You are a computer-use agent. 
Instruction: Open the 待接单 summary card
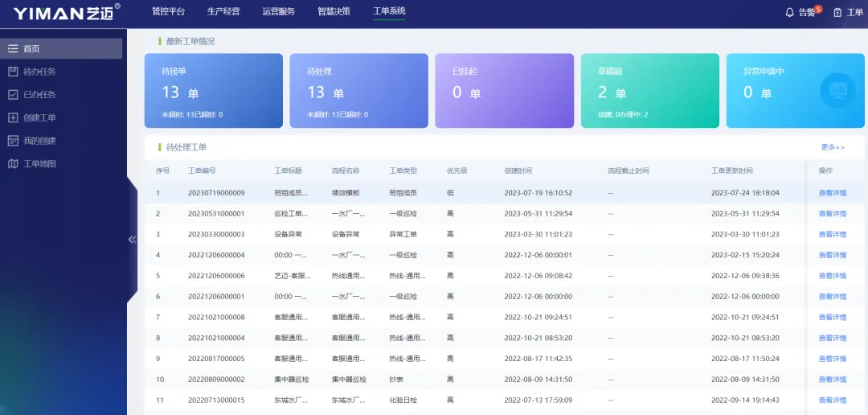click(213, 91)
